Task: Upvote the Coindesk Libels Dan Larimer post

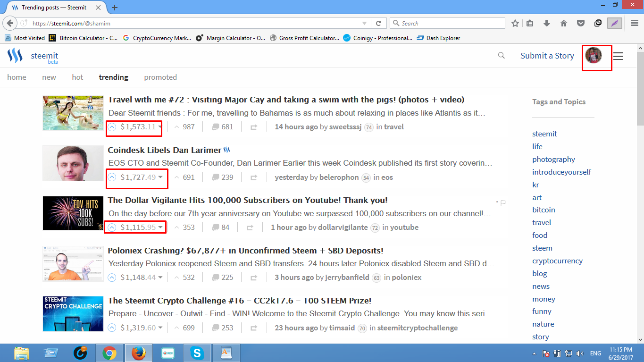Action: click(x=112, y=177)
